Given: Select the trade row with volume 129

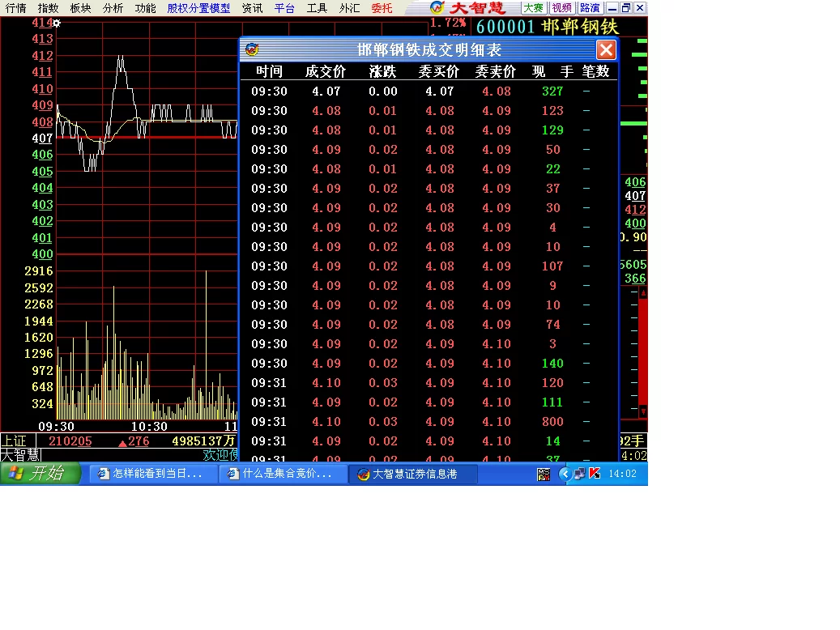Looking at the screenshot, I should [x=429, y=130].
